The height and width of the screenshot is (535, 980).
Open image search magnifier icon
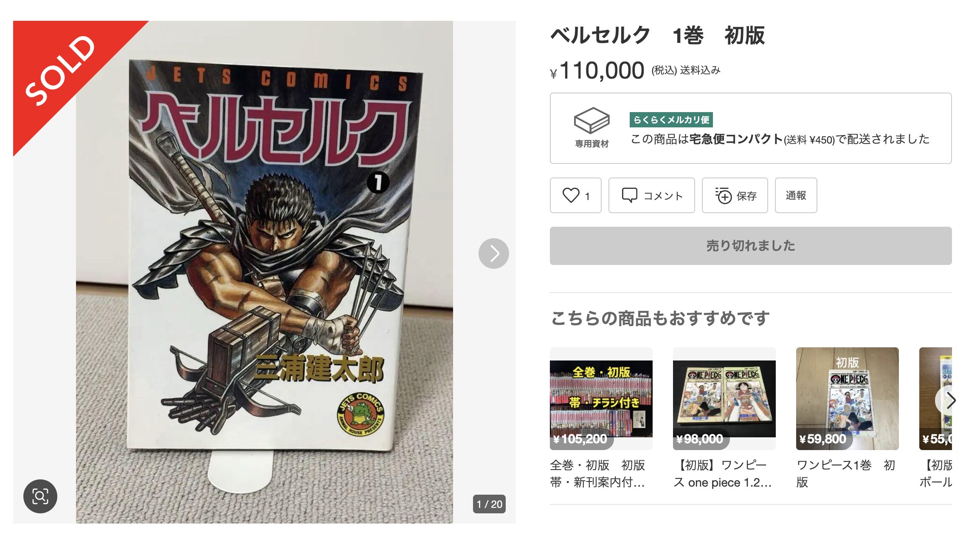[x=40, y=496]
